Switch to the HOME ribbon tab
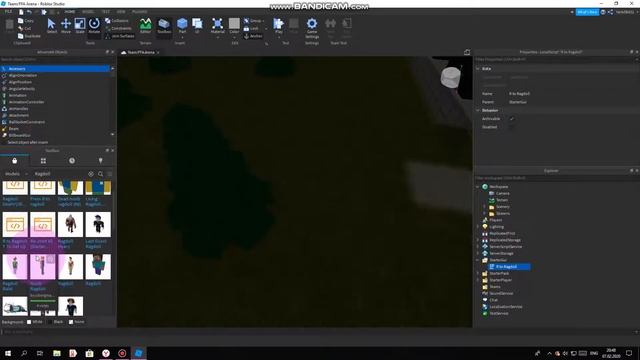640x360 pixels. coord(70,12)
